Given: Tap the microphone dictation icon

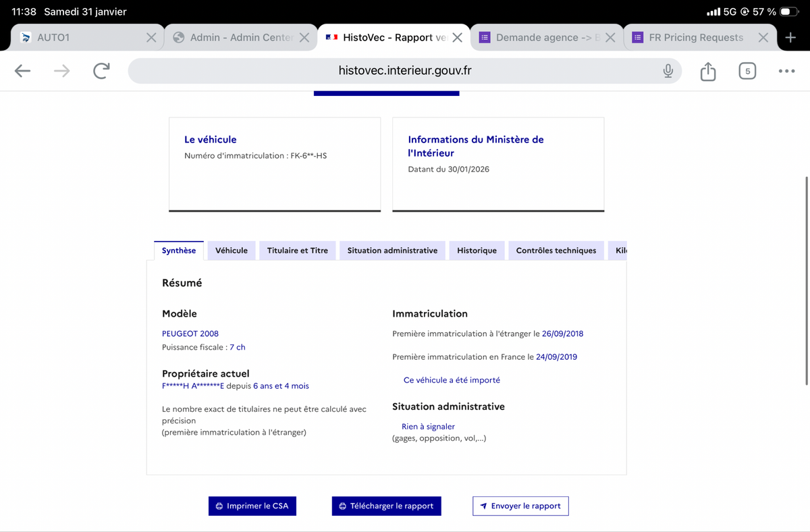Looking at the screenshot, I should tap(668, 71).
